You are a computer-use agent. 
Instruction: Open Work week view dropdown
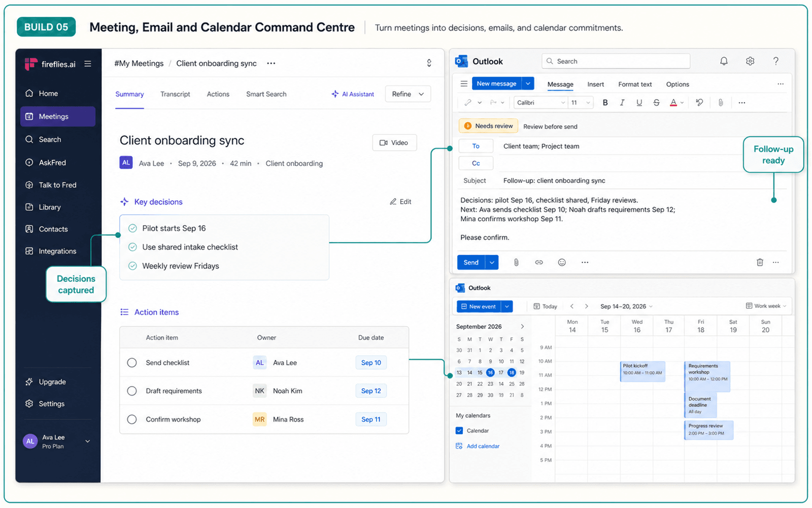click(x=766, y=306)
